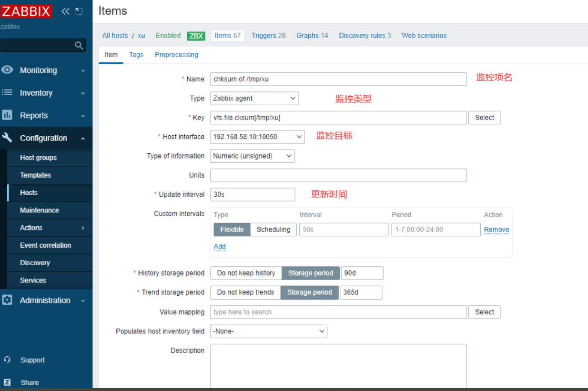Open Event correlation in Configuration
This screenshot has height=391, width=588.
[50, 245]
